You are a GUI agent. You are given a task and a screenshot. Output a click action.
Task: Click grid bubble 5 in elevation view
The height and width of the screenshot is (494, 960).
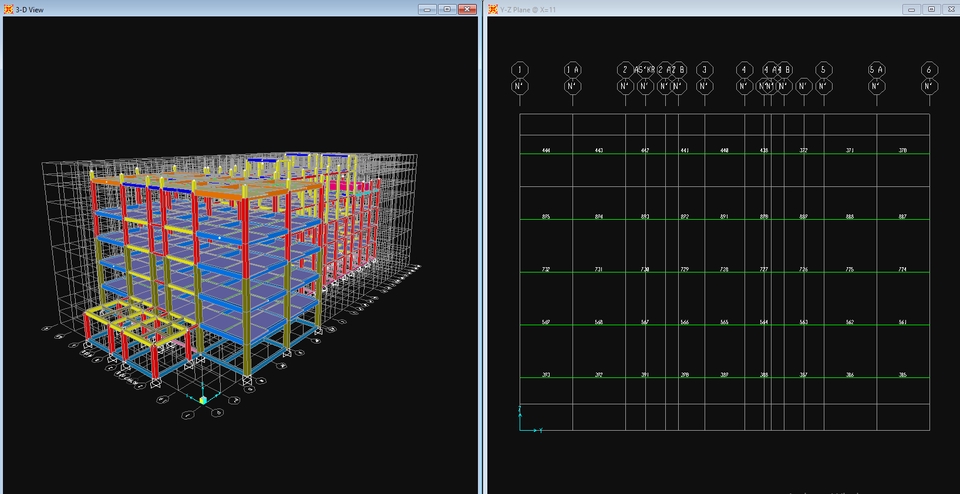[823, 70]
